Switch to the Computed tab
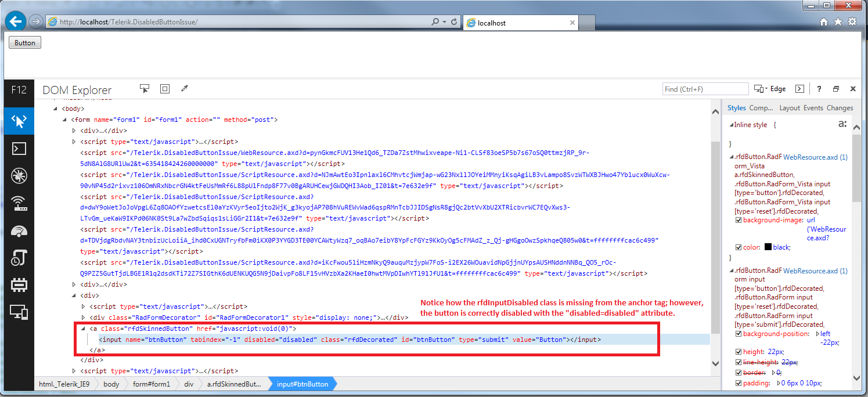This screenshot has width=868, height=397. click(x=761, y=108)
